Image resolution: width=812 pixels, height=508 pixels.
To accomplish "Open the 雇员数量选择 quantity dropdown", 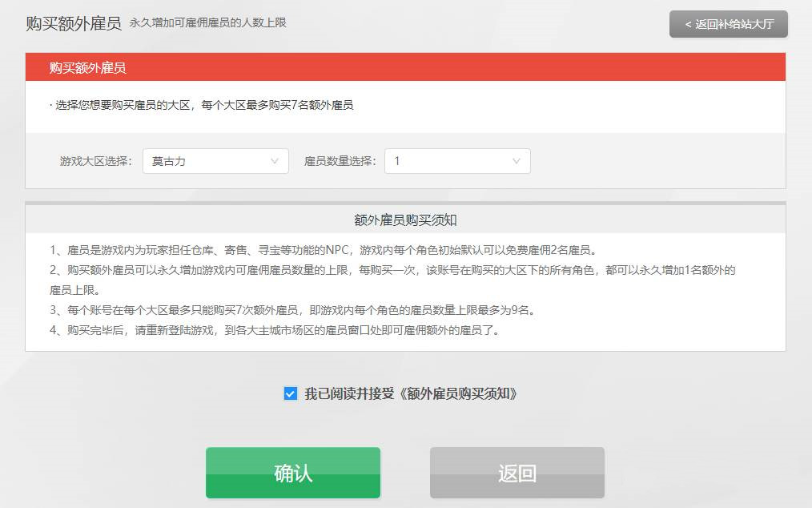I will click(x=456, y=161).
